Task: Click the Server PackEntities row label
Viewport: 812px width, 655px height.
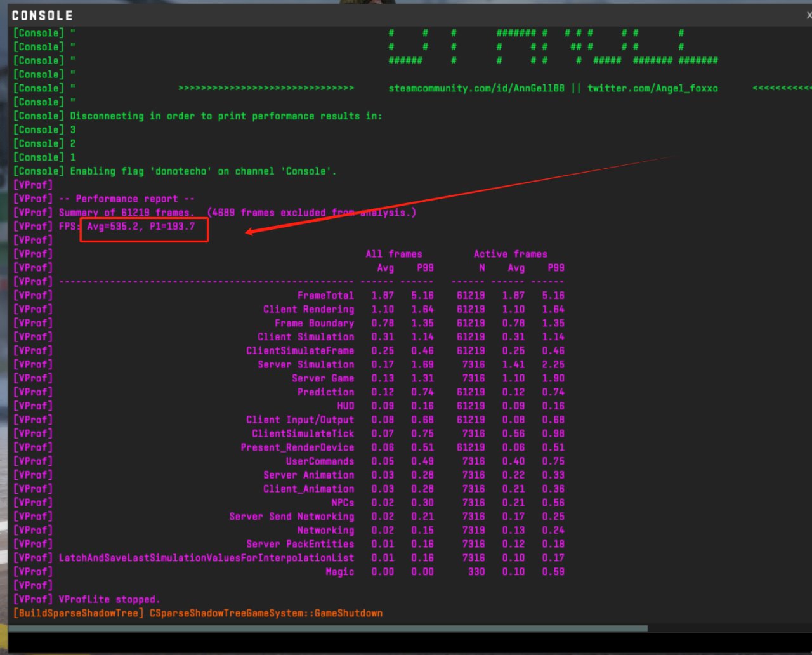Action: coord(300,544)
